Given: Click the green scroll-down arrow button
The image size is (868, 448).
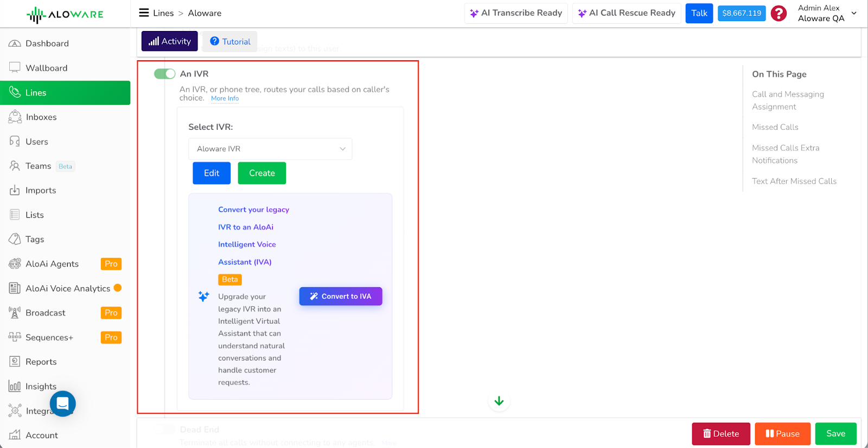Looking at the screenshot, I should point(499,401).
